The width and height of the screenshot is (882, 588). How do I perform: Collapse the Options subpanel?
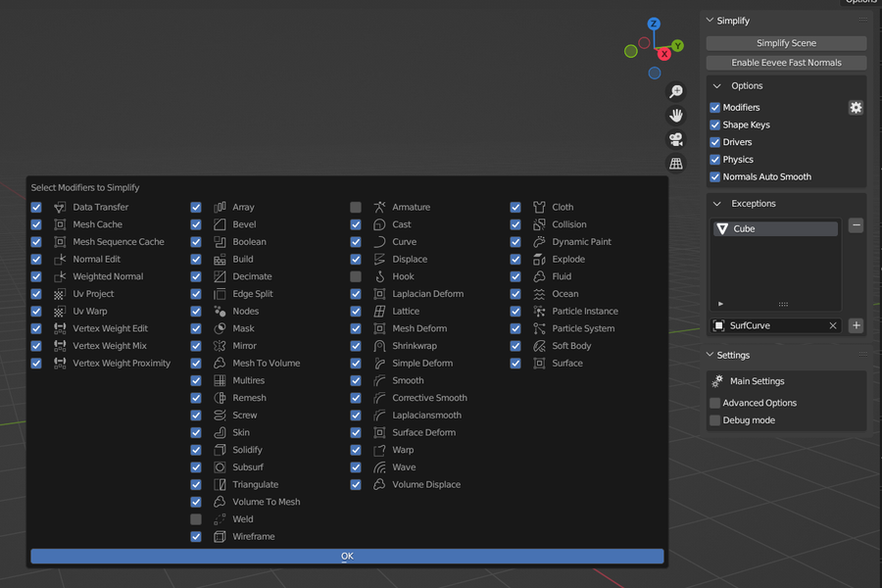tap(717, 86)
